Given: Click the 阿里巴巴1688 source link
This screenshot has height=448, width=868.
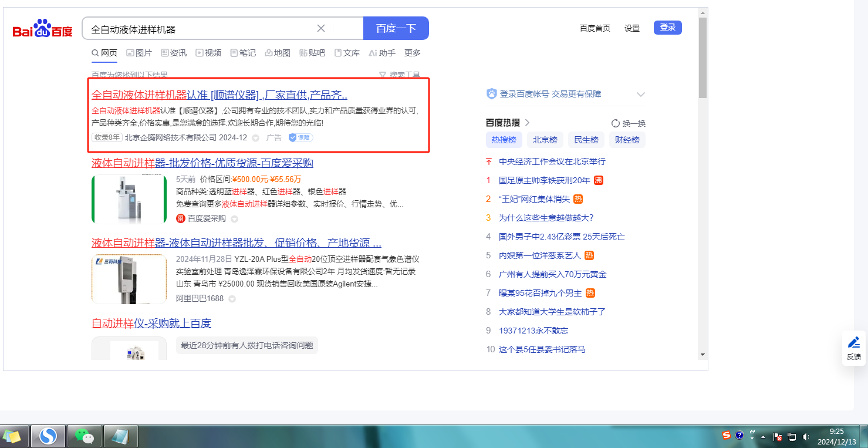Looking at the screenshot, I should tap(200, 298).
